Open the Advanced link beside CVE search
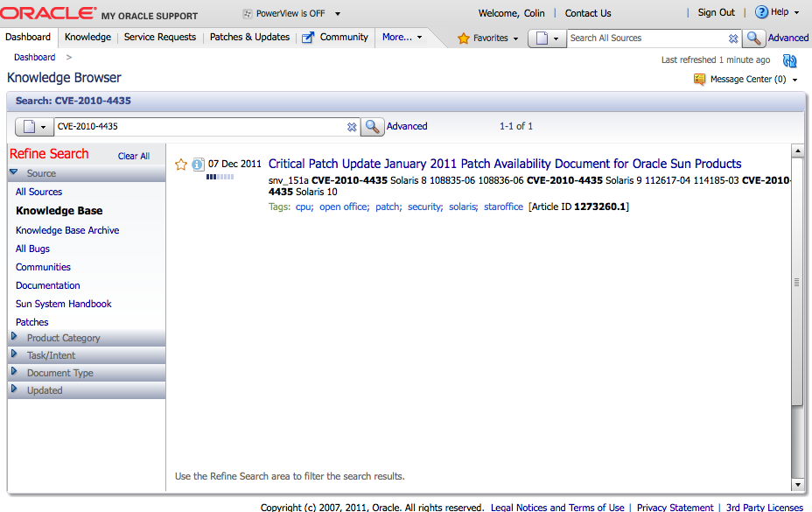Viewport: 812px width, 512px height. coord(407,126)
